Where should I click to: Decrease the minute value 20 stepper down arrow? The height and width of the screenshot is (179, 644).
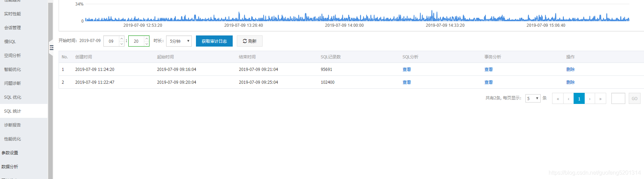click(x=147, y=44)
